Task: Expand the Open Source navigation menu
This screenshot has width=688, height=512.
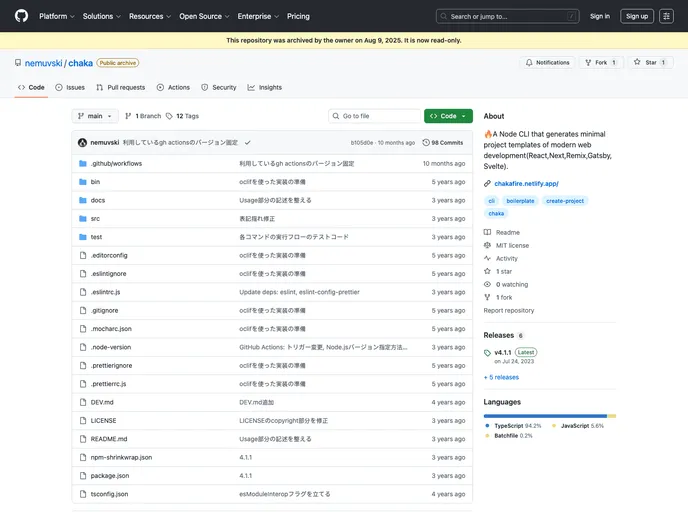Action: (204, 16)
